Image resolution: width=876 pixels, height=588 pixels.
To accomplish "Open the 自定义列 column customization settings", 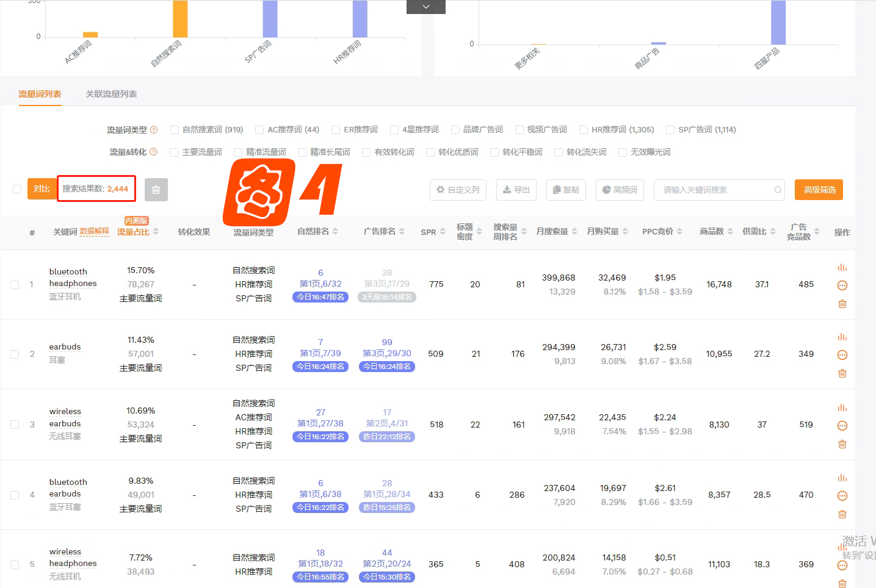I will 457,190.
